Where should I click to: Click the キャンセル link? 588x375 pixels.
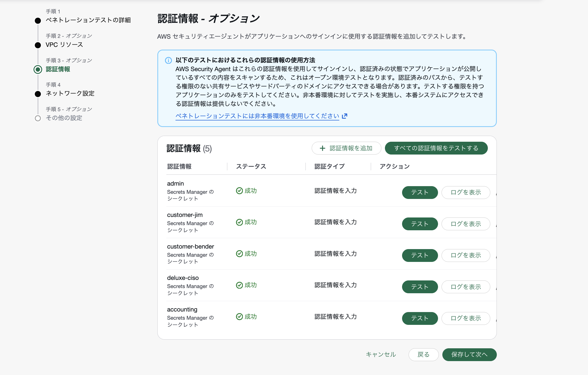tap(381, 355)
